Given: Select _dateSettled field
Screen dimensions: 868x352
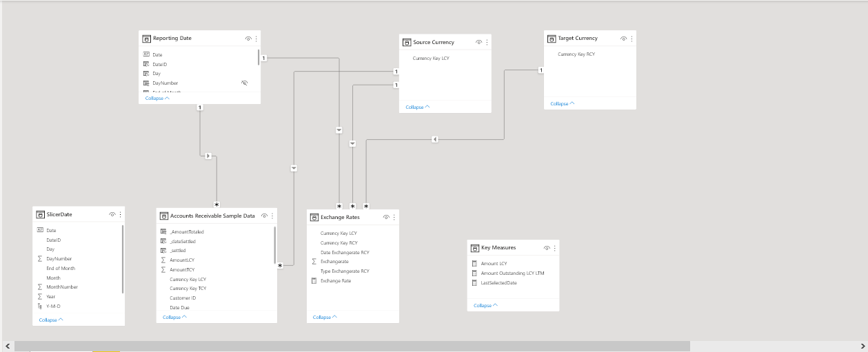Looking at the screenshot, I should 182,241.
